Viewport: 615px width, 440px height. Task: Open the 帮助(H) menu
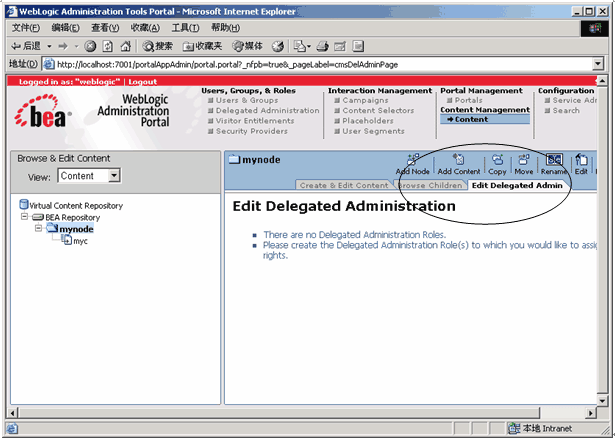click(225, 28)
